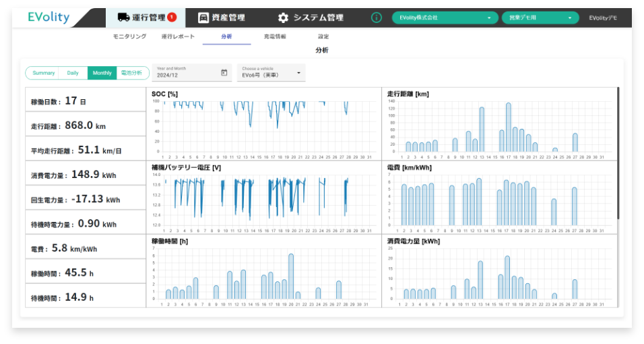The image size is (644, 344).
Task: Select the Daily view toggle
Action: pyautogui.click(x=73, y=73)
